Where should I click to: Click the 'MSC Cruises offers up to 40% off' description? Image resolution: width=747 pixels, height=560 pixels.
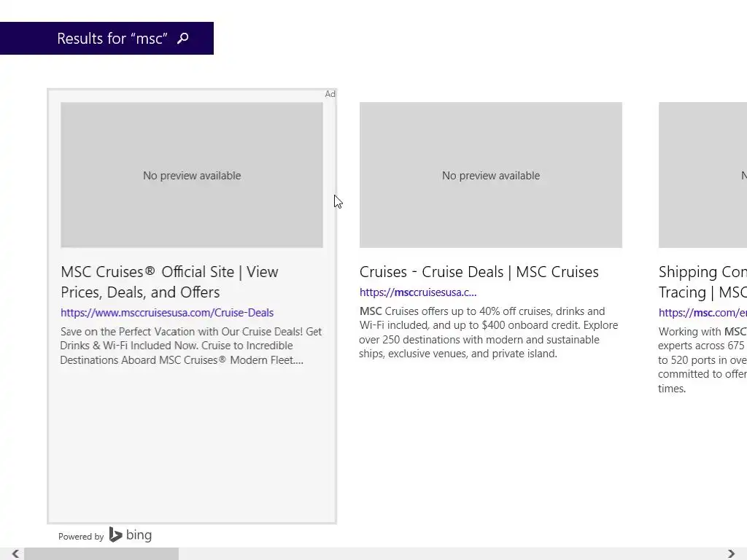(489, 332)
